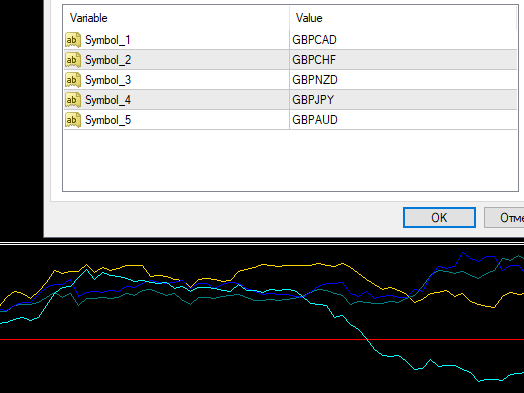Confirm the inputs with the OK button
Screen dimensions: 524x393
click(x=439, y=218)
